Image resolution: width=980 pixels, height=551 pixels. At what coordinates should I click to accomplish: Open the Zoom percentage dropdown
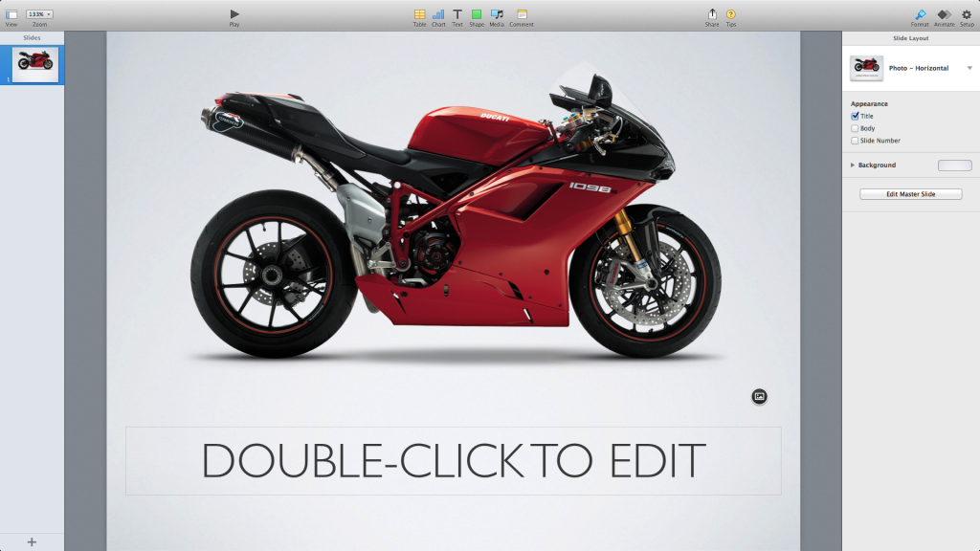tap(40, 14)
